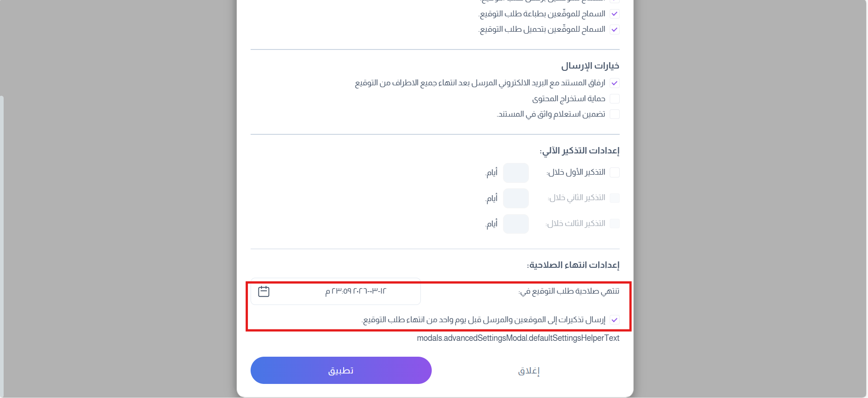Enable the التذكير الأول خلال checkbox
This screenshot has height=398, width=868.
point(614,172)
